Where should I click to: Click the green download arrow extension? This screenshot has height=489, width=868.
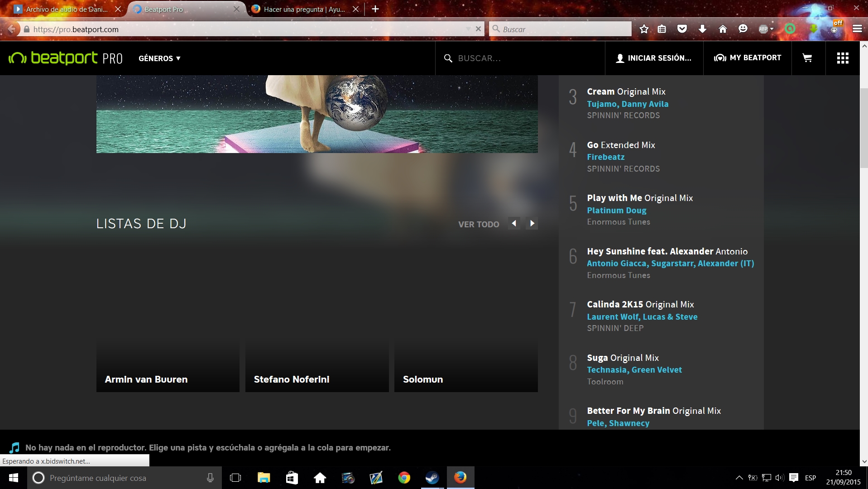814,29
